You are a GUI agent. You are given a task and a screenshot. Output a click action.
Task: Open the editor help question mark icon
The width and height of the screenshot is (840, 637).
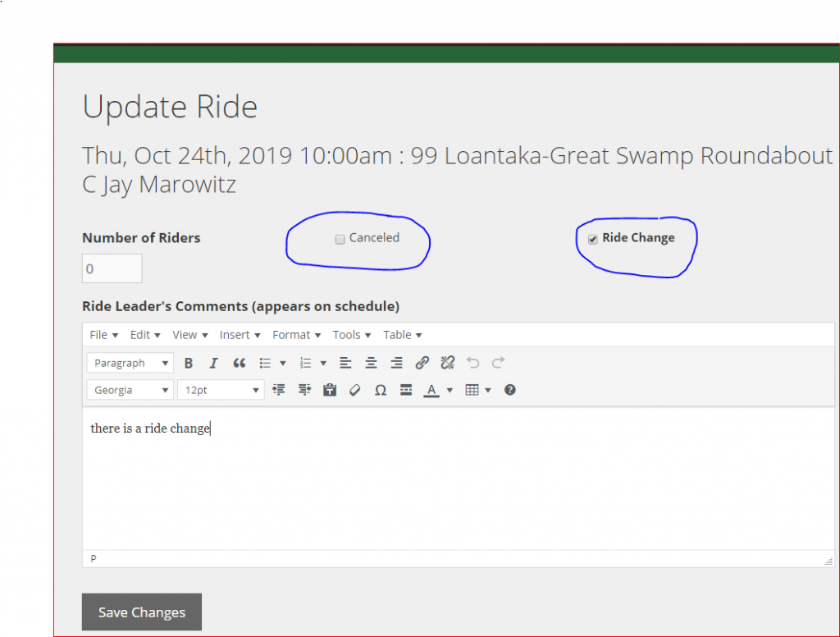pos(509,390)
